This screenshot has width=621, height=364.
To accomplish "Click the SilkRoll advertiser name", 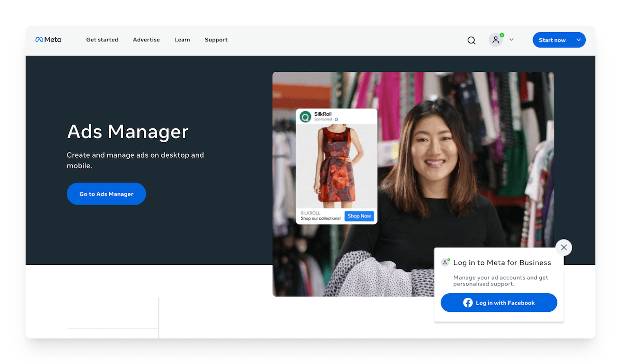I will coord(322,114).
